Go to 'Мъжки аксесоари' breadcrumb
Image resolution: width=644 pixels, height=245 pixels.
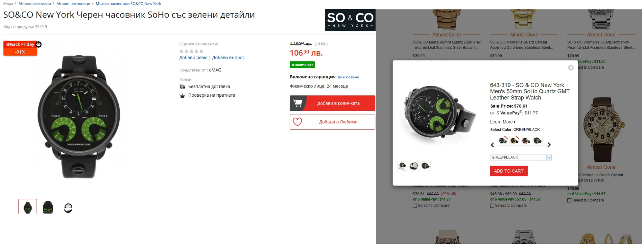[x=35, y=4]
